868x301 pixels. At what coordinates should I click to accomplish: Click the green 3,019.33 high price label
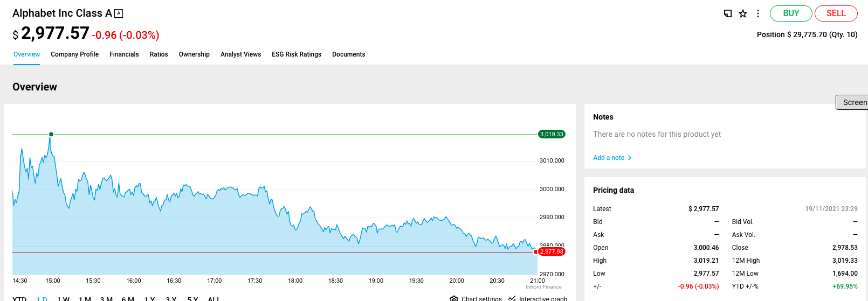[552, 134]
